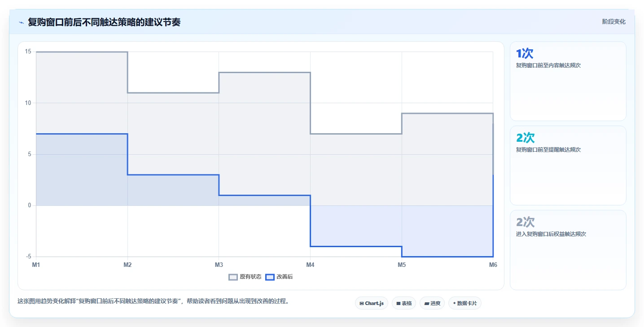Click the y-axis value -5
644x327 pixels.
pyautogui.click(x=28, y=257)
